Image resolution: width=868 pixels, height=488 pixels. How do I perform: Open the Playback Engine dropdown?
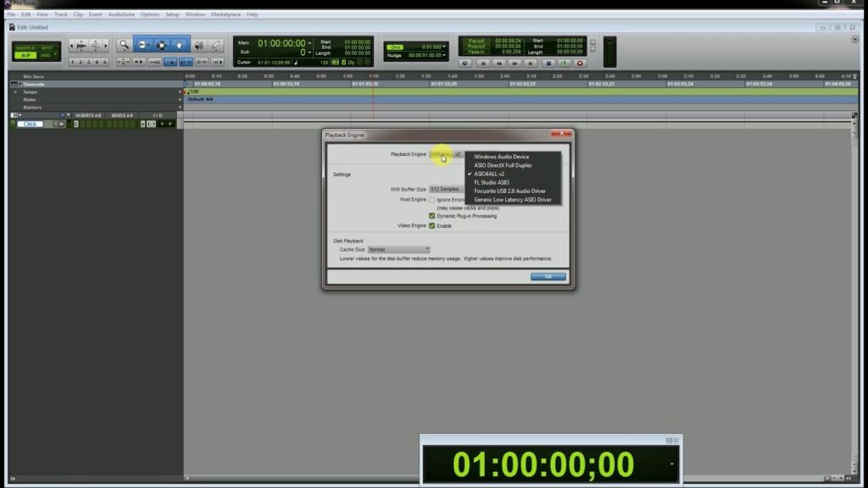(x=446, y=154)
